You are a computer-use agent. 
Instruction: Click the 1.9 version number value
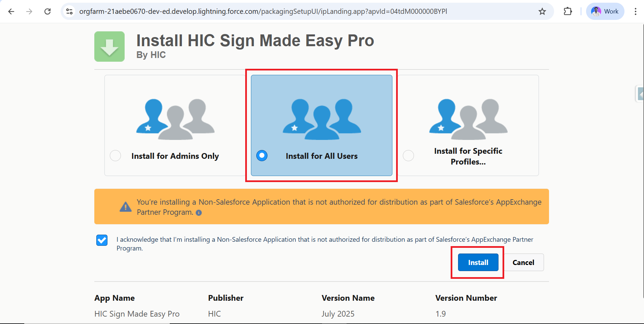point(441,314)
